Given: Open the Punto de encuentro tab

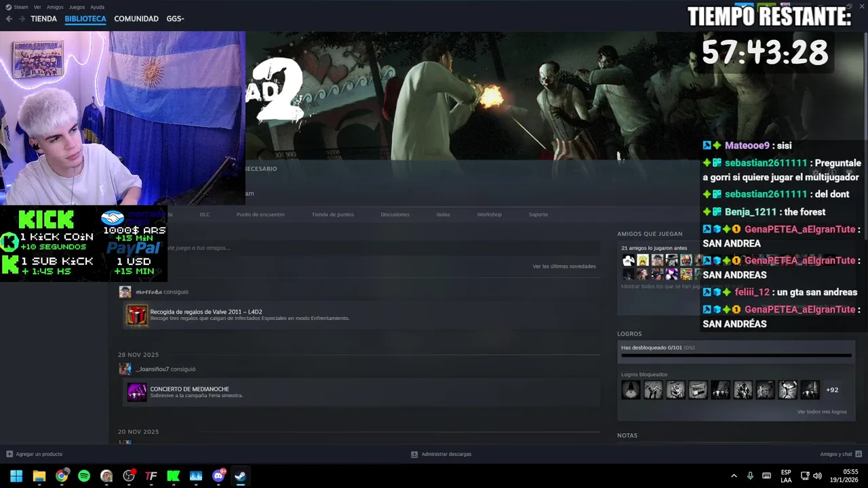Looking at the screenshot, I should tap(260, 214).
